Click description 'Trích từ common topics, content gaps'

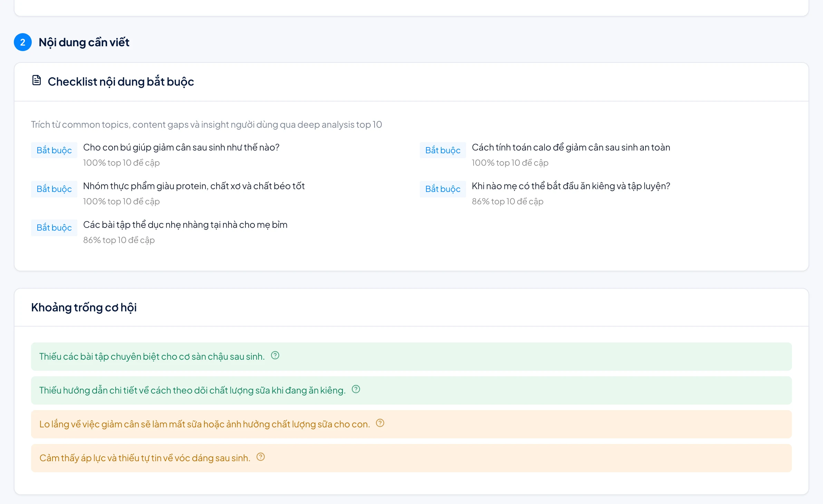click(x=206, y=125)
